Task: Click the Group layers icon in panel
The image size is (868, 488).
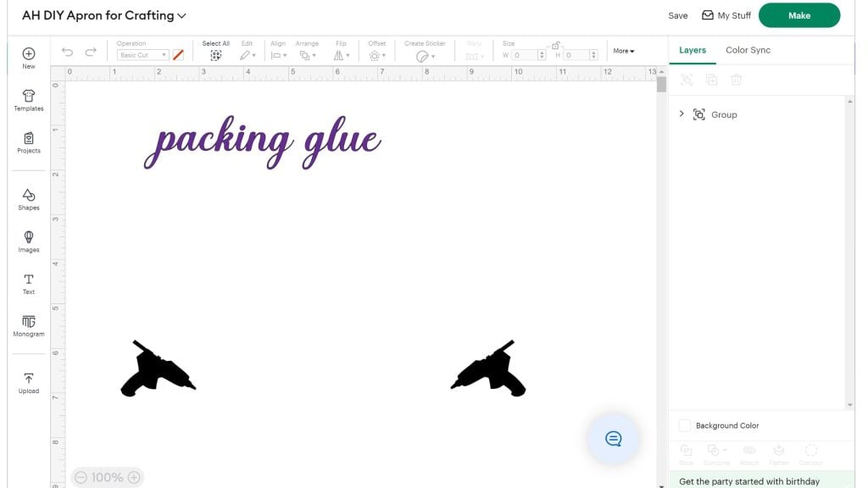Action: coord(687,80)
